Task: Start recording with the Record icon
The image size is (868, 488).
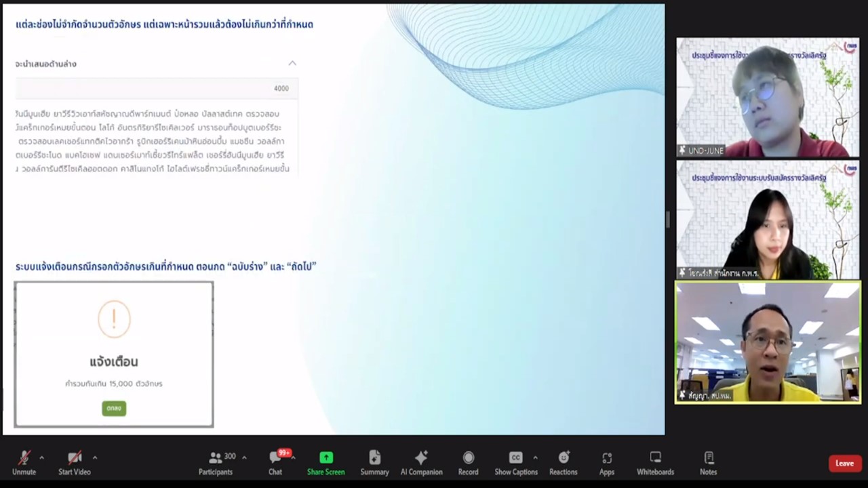Action: point(468,458)
